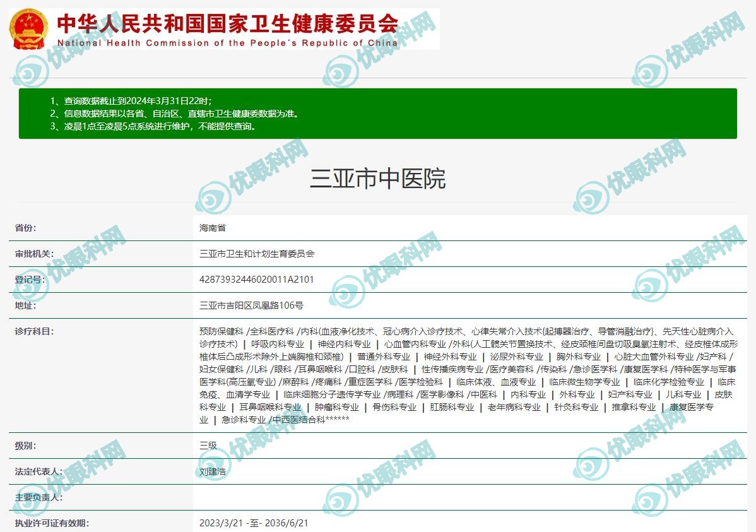Click the national emblem logo
Image resolution: width=756 pixels, height=532 pixels.
(28, 29)
